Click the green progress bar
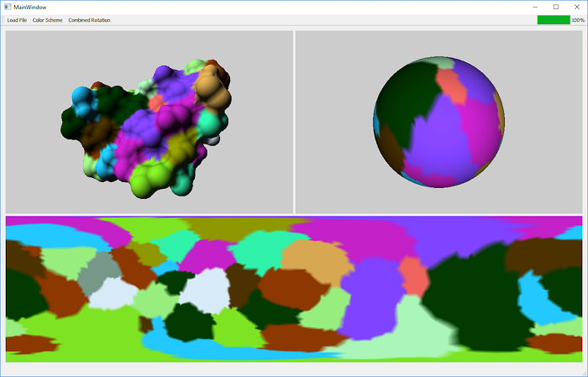588x377 pixels. [554, 20]
